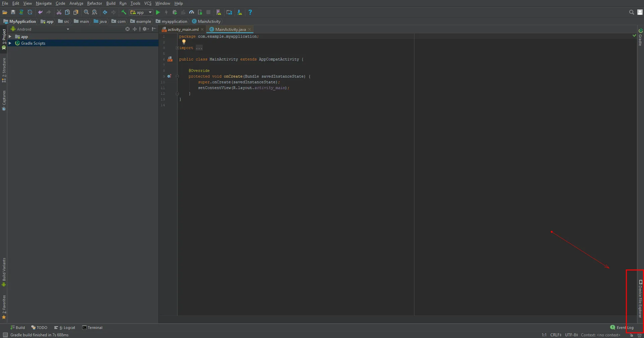Open the app run configuration dropdown

tap(141, 12)
